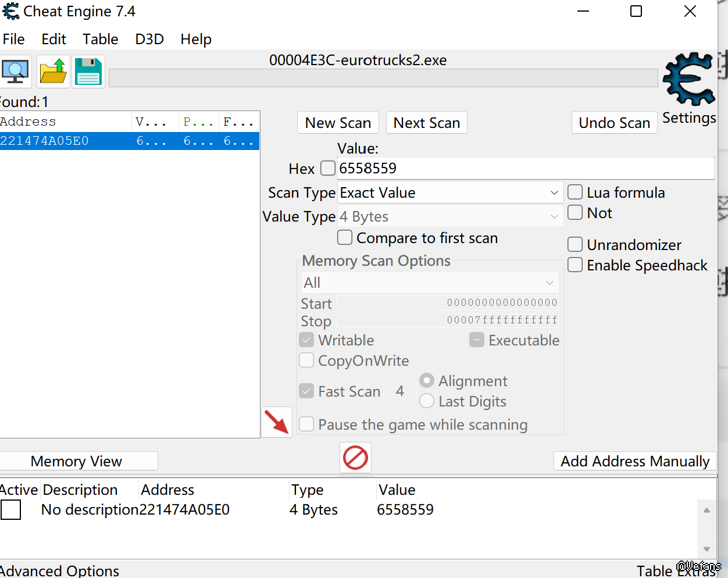Open the File menu
This screenshot has width=728, height=578.
tap(13, 39)
